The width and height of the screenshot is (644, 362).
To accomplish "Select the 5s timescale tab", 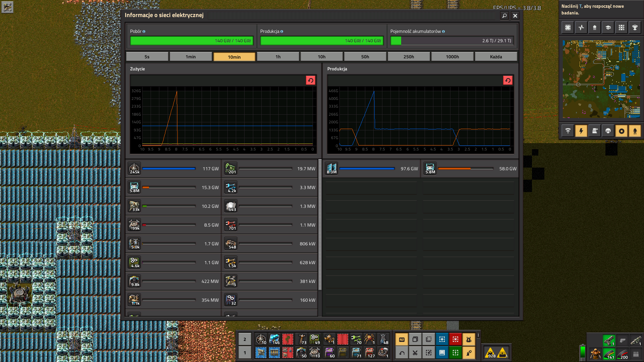I will [147, 57].
